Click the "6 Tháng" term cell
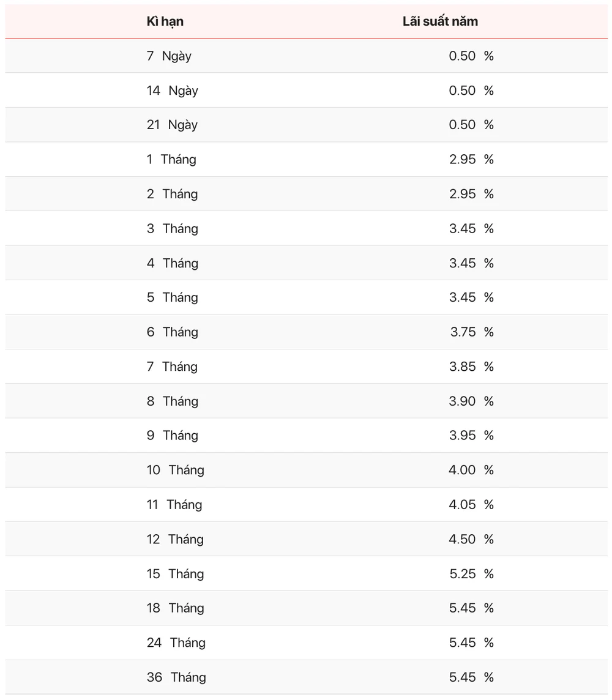612x700 pixels. 172,332
